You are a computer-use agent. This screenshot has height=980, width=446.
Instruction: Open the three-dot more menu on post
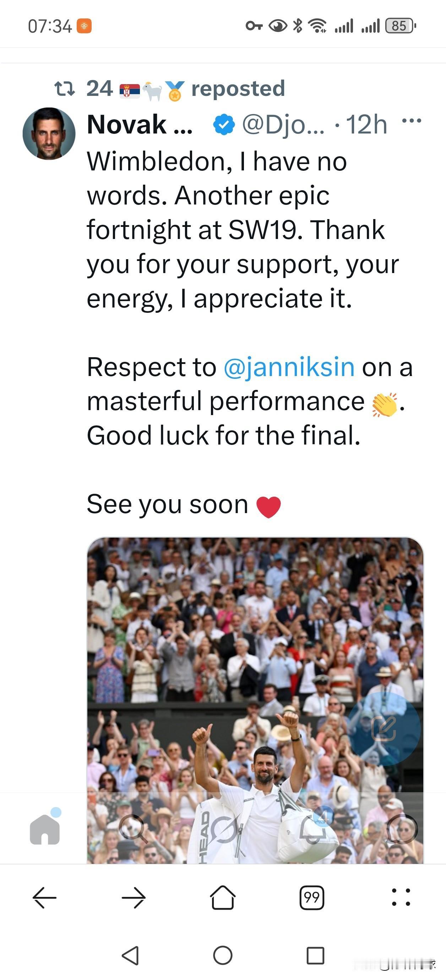411,121
